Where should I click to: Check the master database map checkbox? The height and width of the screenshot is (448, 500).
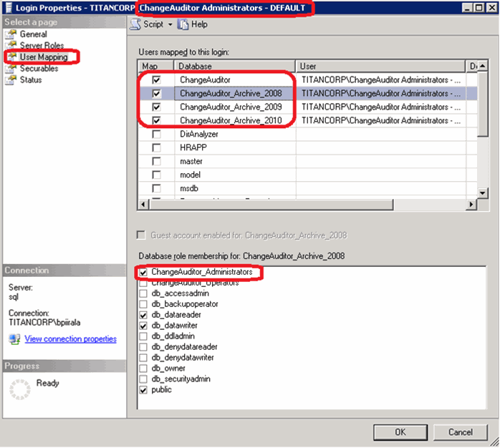tap(156, 161)
